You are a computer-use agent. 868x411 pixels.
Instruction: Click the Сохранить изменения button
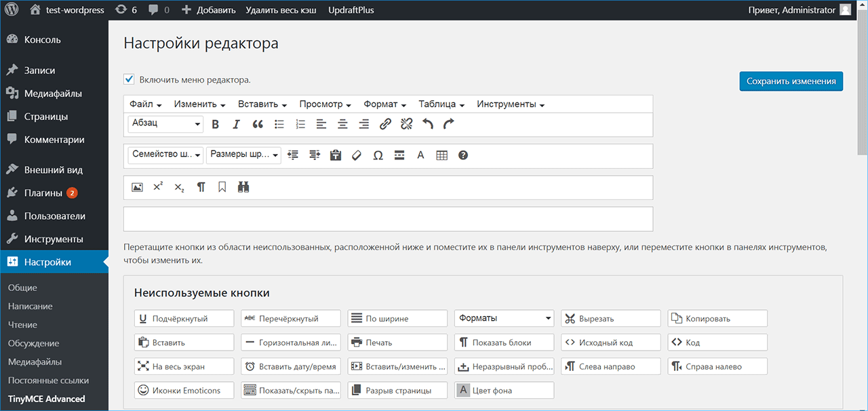[x=791, y=81]
